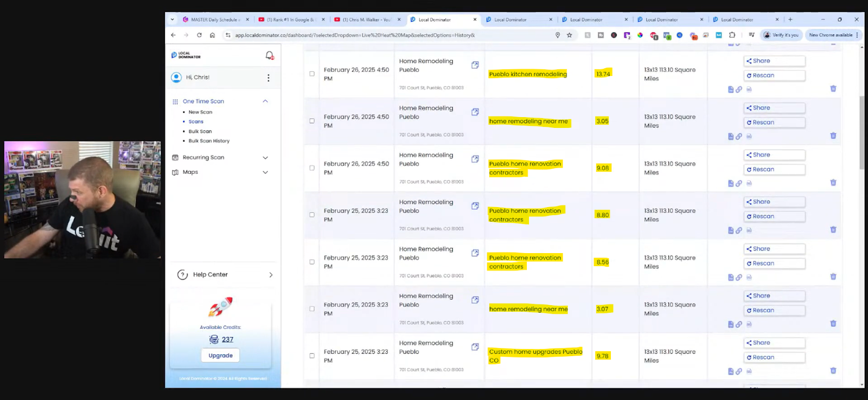Select the checkbox for the 8.80 scan row
This screenshot has width=868, height=400.
point(312,215)
